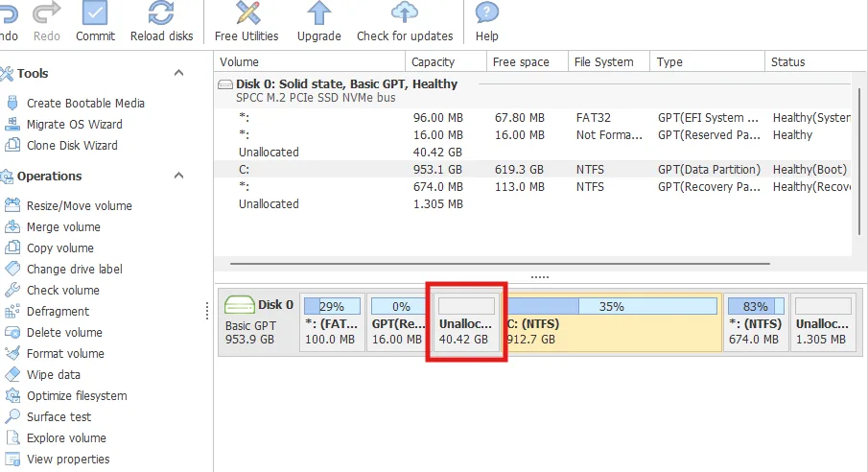
Task: Collapse the Tools section chevron
Action: pyautogui.click(x=178, y=73)
